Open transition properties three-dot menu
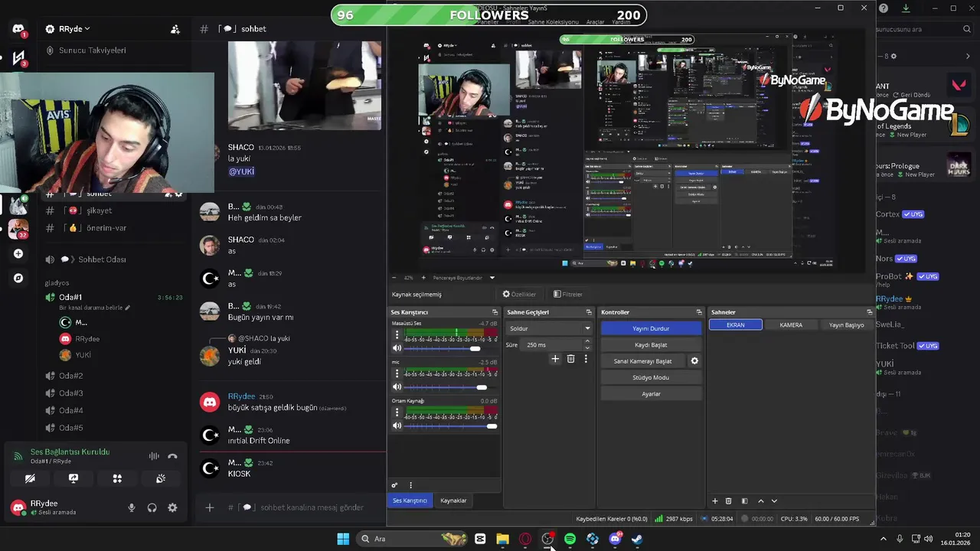The height and width of the screenshot is (551, 980). point(586,359)
